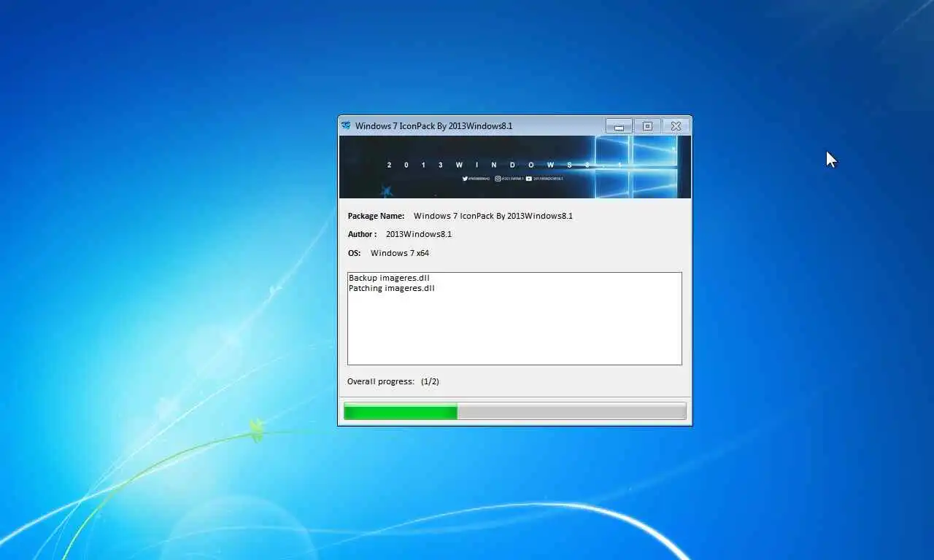Click the Overall progress label
Viewport: 934px width, 560px height.
381,381
